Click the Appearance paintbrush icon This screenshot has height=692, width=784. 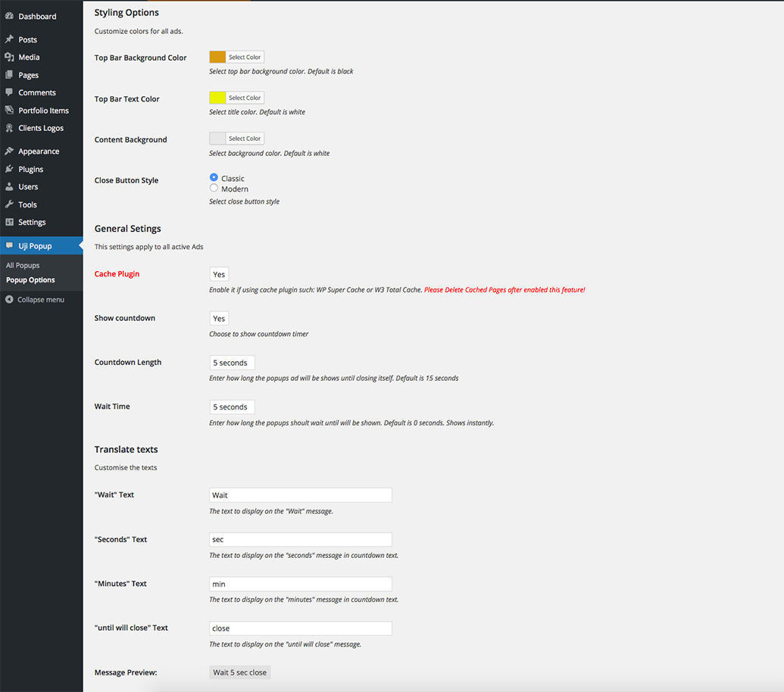9,151
